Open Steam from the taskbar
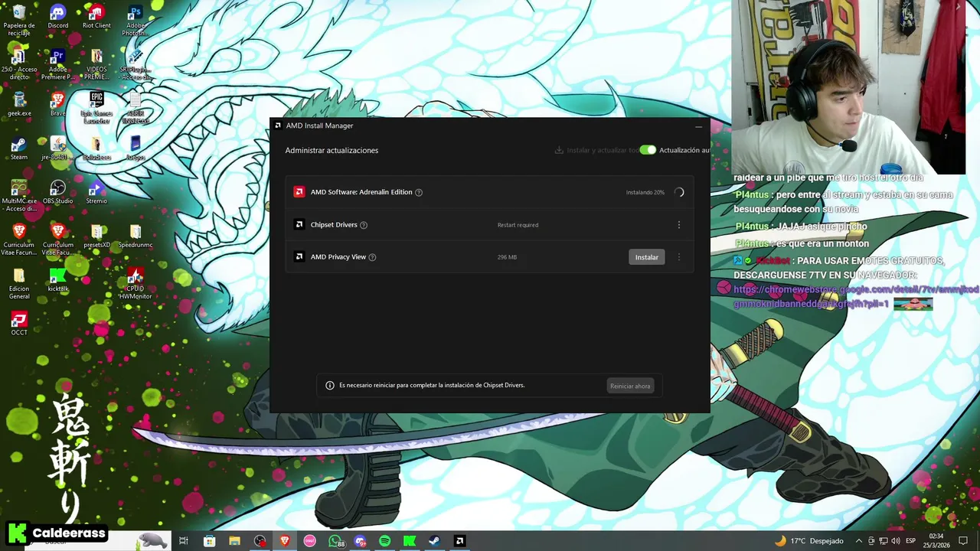This screenshot has height=551, width=980. click(x=434, y=541)
